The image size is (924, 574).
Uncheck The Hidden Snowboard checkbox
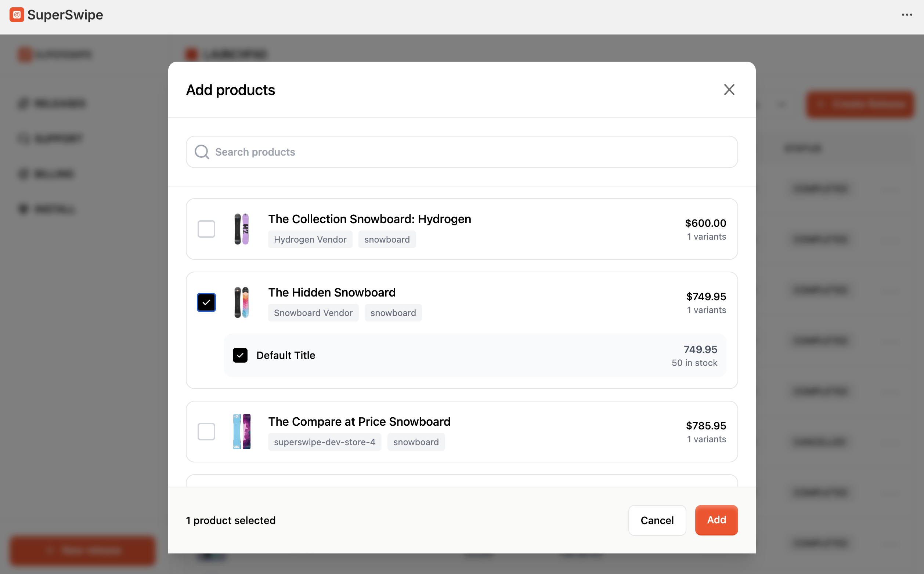pyautogui.click(x=206, y=302)
